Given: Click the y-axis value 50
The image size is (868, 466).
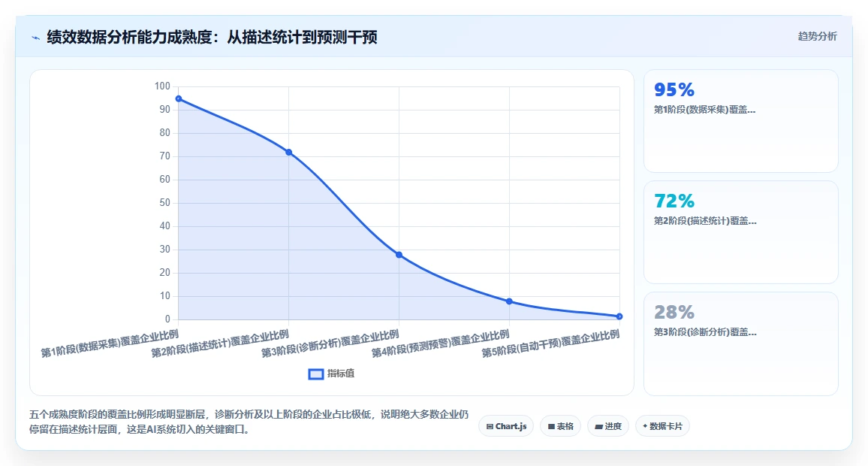Looking at the screenshot, I should pyautogui.click(x=164, y=203).
